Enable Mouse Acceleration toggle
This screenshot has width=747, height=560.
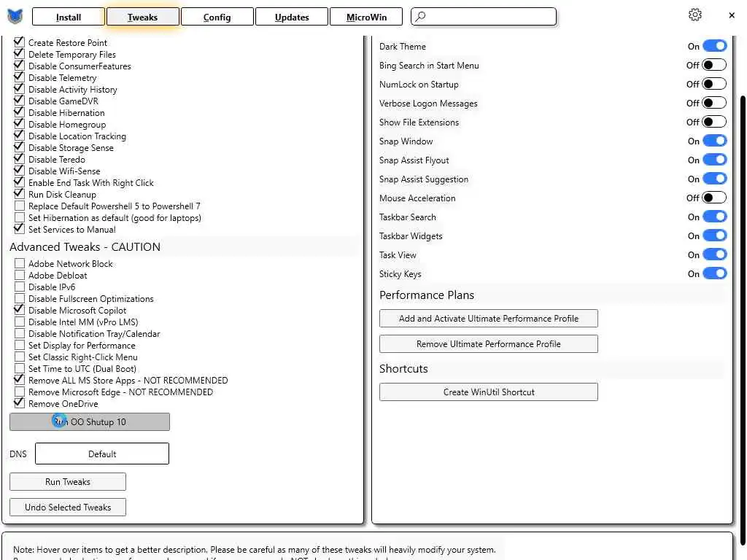(x=715, y=198)
